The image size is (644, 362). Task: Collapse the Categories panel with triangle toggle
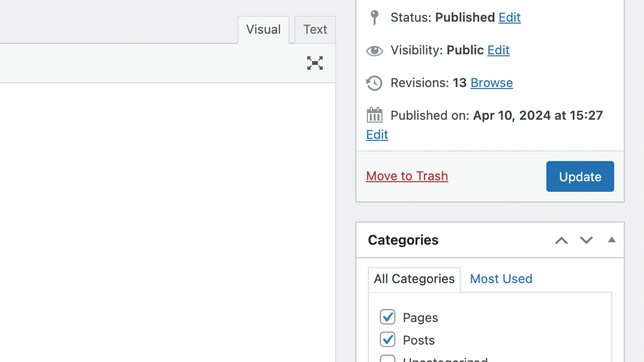tap(611, 240)
